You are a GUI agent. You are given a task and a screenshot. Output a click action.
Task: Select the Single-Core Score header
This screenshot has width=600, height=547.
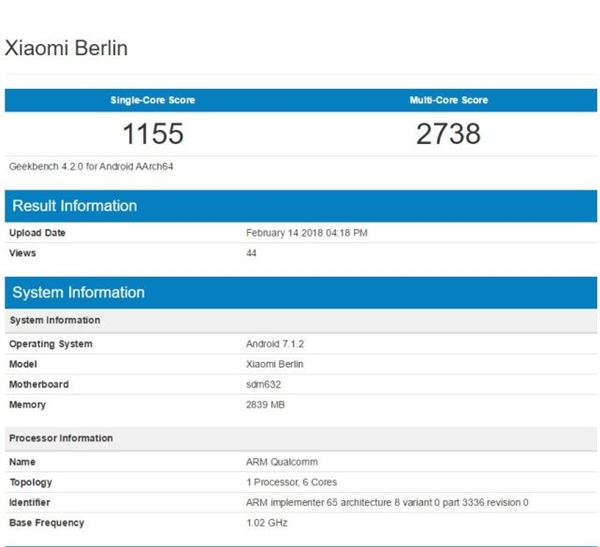[x=152, y=100]
